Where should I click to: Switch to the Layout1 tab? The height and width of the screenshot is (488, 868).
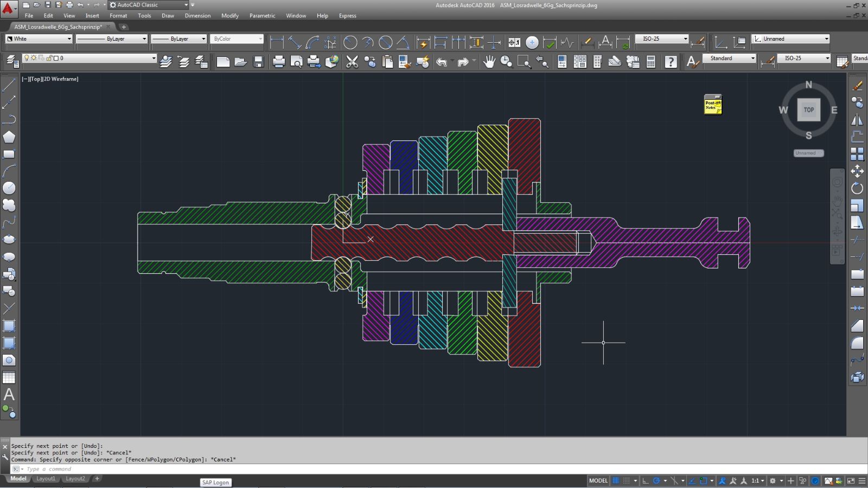[x=46, y=479]
